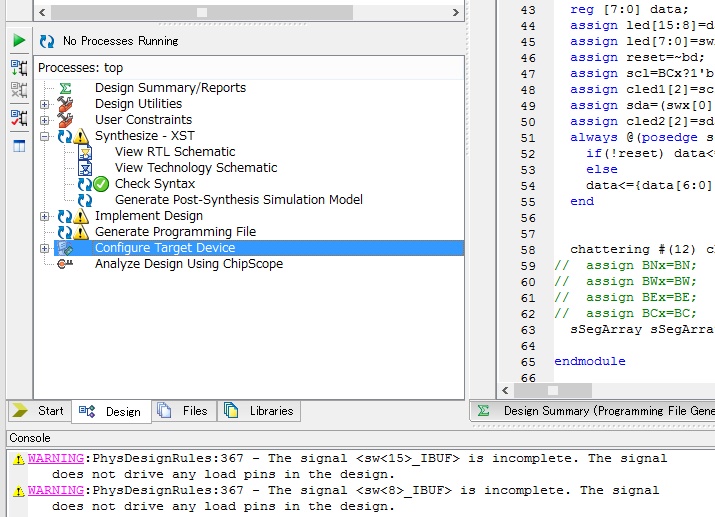Image resolution: width=715 pixels, height=517 pixels.
Task: Collapse the Synthesize - XST node
Action: [x=44, y=136]
